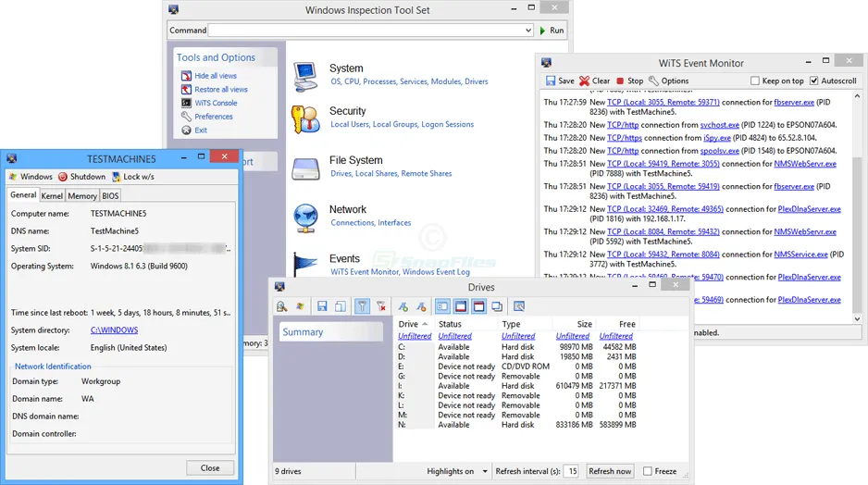Click Close button in TESTMACHINE5 window
868x485 pixels.
point(210,467)
